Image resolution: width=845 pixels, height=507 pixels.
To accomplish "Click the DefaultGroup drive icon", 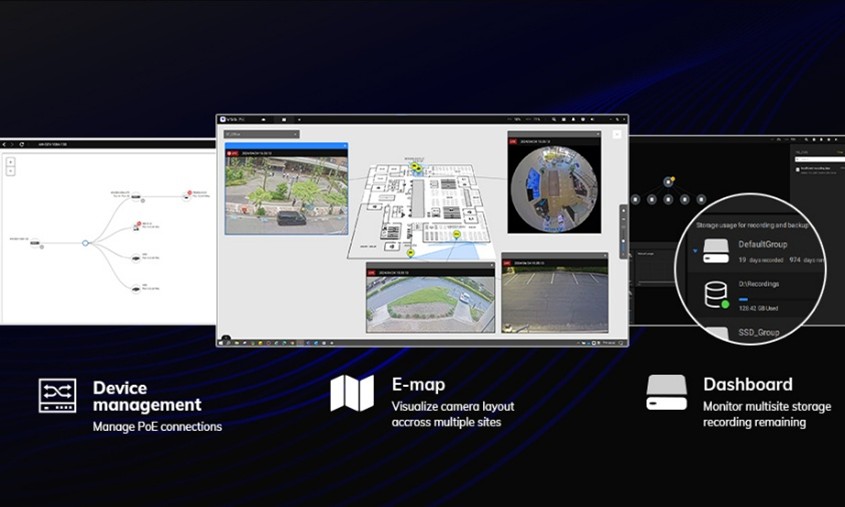I will [715, 251].
